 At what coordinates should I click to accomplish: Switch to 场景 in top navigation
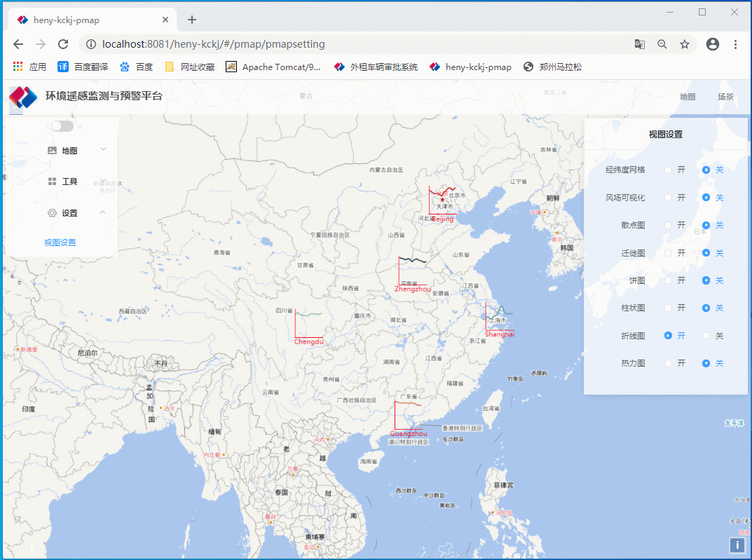[725, 97]
